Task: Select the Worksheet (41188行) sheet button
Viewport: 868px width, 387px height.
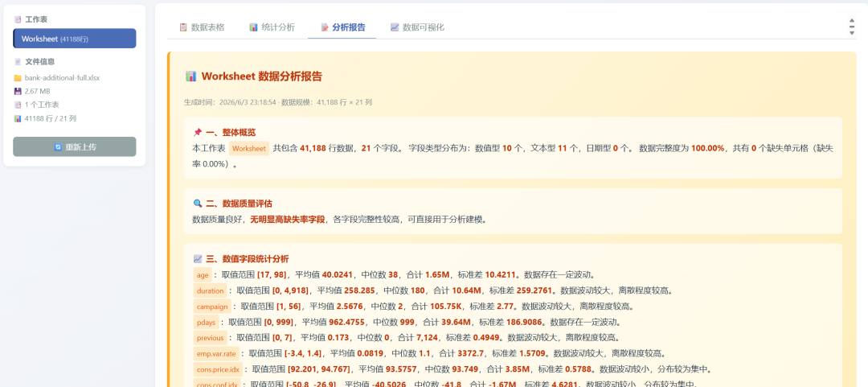Action: click(x=75, y=39)
